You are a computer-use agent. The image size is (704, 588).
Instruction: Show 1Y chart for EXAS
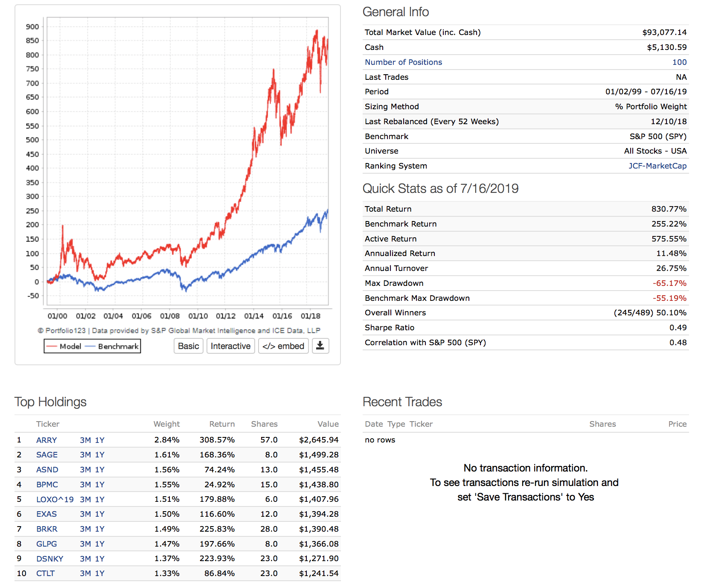point(100,514)
